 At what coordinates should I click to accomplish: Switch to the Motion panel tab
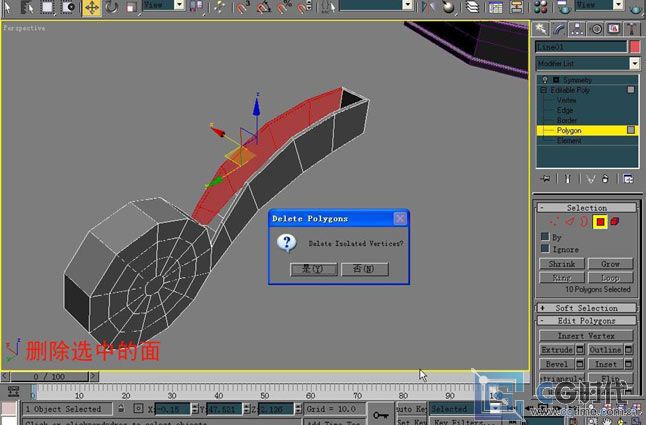click(x=596, y=29)
